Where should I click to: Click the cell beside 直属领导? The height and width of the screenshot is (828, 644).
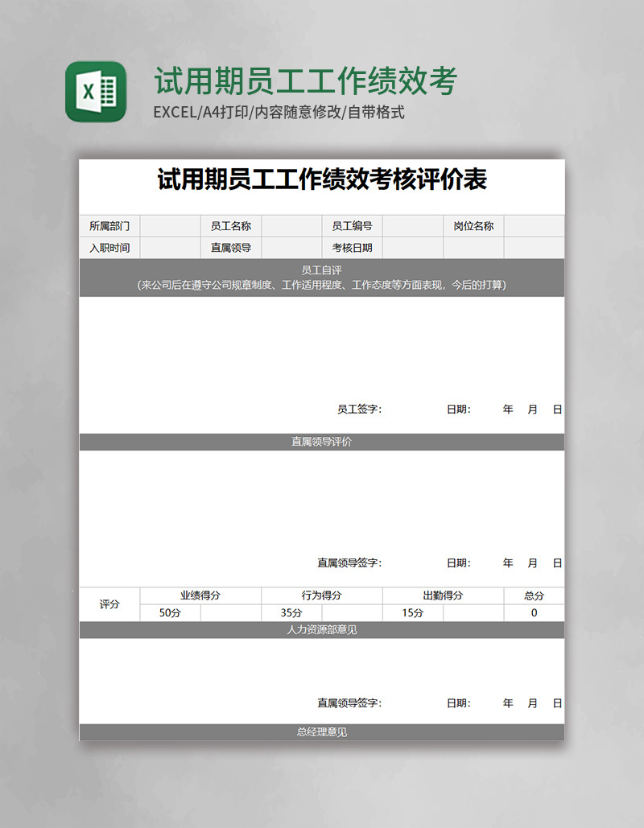pyautogui.click(x=290, y=249)
